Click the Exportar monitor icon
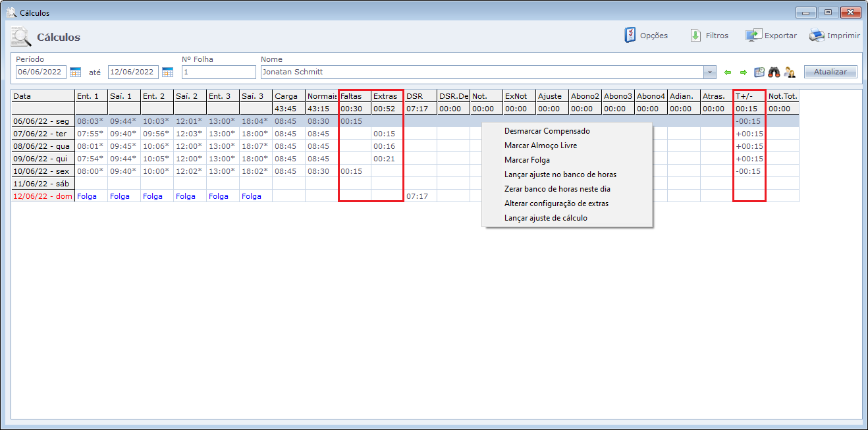The height and width of the screenshot is (430, 868). (753, 36)
